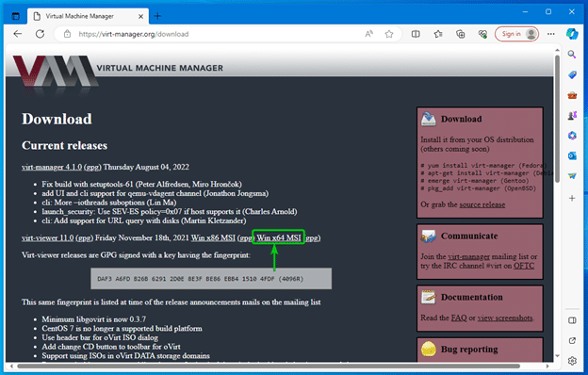Open sidebar Microsoft 365 icon
588x375 pixels.
point(572,136)
